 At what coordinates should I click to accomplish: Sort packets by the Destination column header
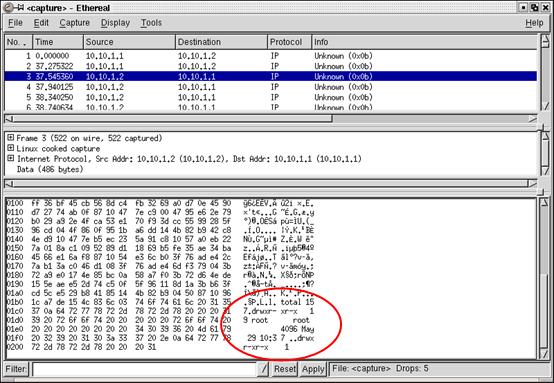221,42
